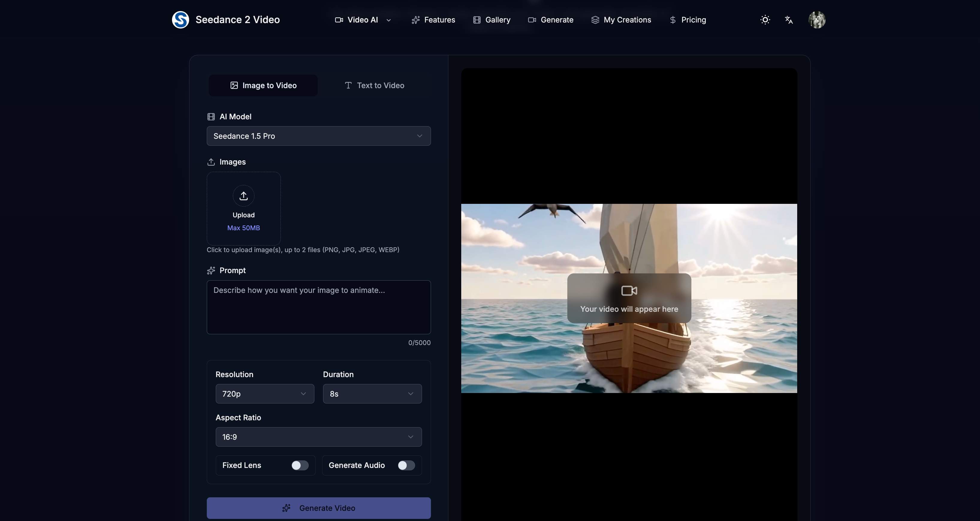This screenshot has width=980, height=521.
Task: Click the upload icon in the Images box
Action: [243, 196]
